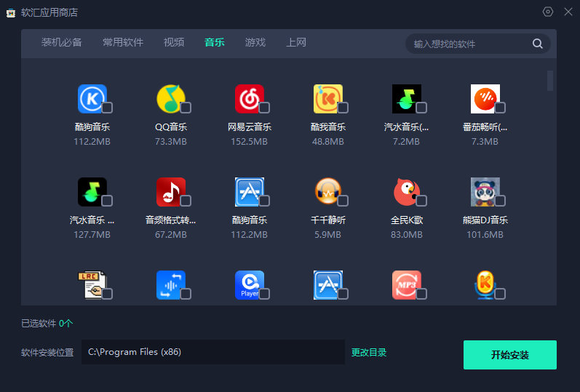Click the 网易云音乐 red icon
This screenshot has height=392, width=580.
coord(250,99)
